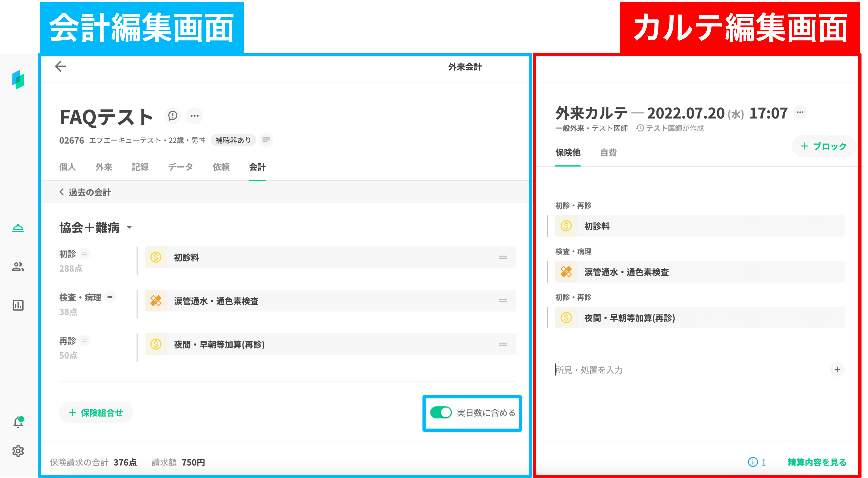This screenshot has width=868, height=478.
Task: Open the patients list sidebar icon
Action: (18, 267)
